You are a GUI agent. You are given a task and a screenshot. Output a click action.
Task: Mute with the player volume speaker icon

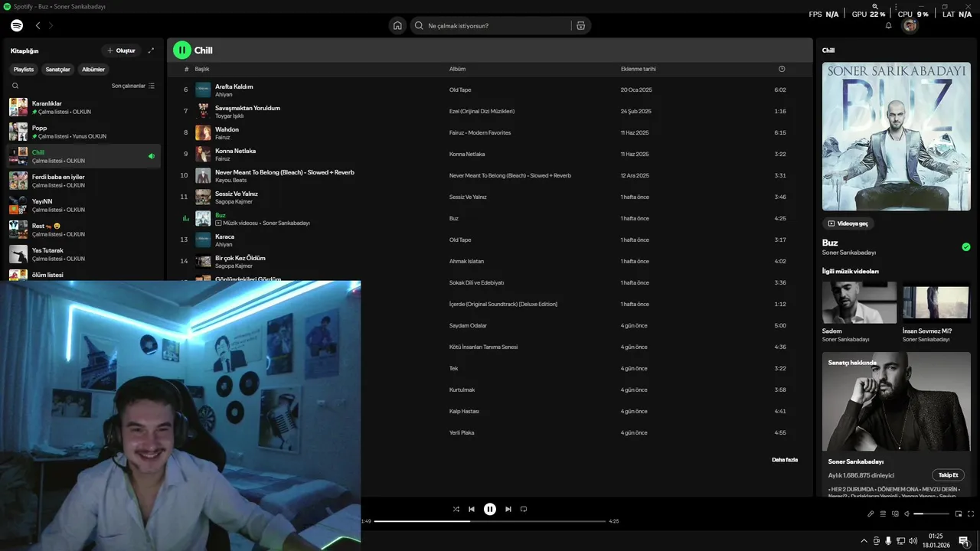pyautogui.click(x=907, y=514)
